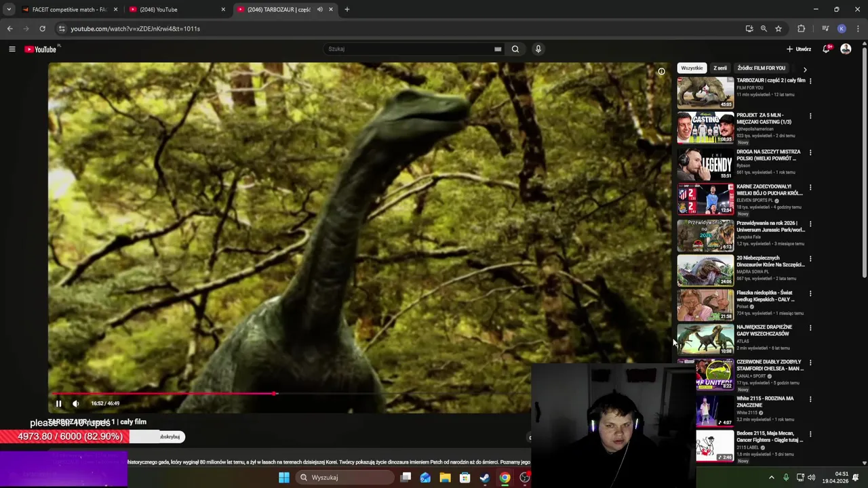Switch to the (2046) YouTube tab

pos(178,9)
